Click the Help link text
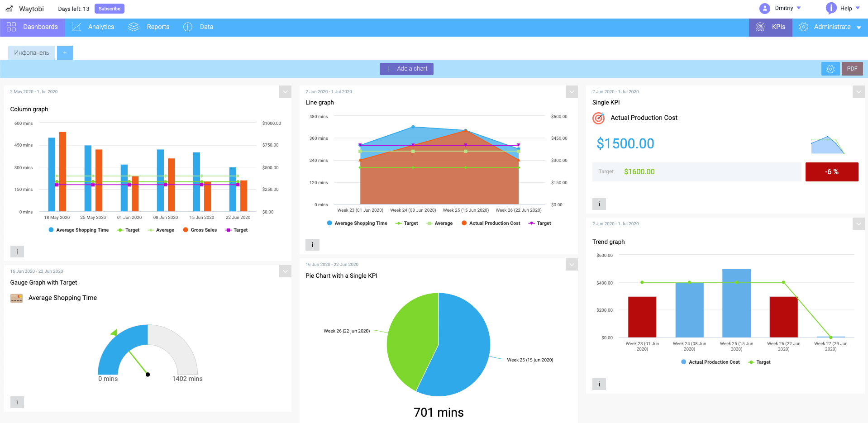The height and width of the screenshot is (423, 868). [846, 9]
